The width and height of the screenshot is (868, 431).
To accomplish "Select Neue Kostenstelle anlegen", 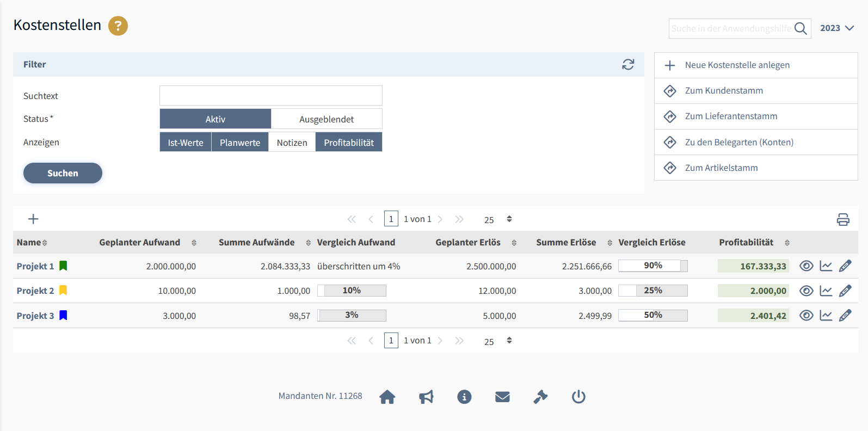I will pos(737,65).
